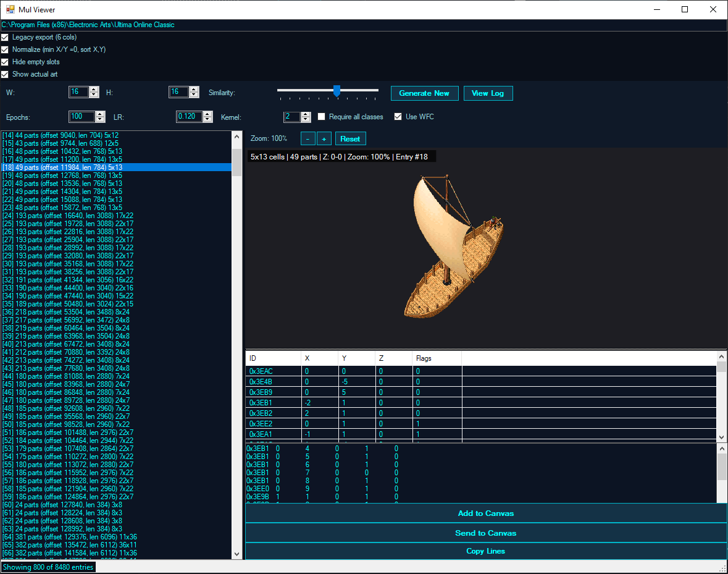Screen dimensions: 728x574
Task: Toggle Show actual art checkbox
Action: point(5,74)
